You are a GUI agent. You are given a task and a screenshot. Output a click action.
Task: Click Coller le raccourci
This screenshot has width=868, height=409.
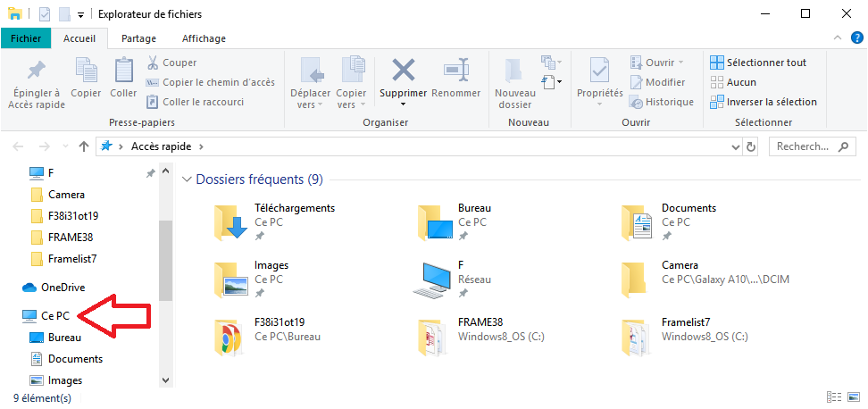196,102
